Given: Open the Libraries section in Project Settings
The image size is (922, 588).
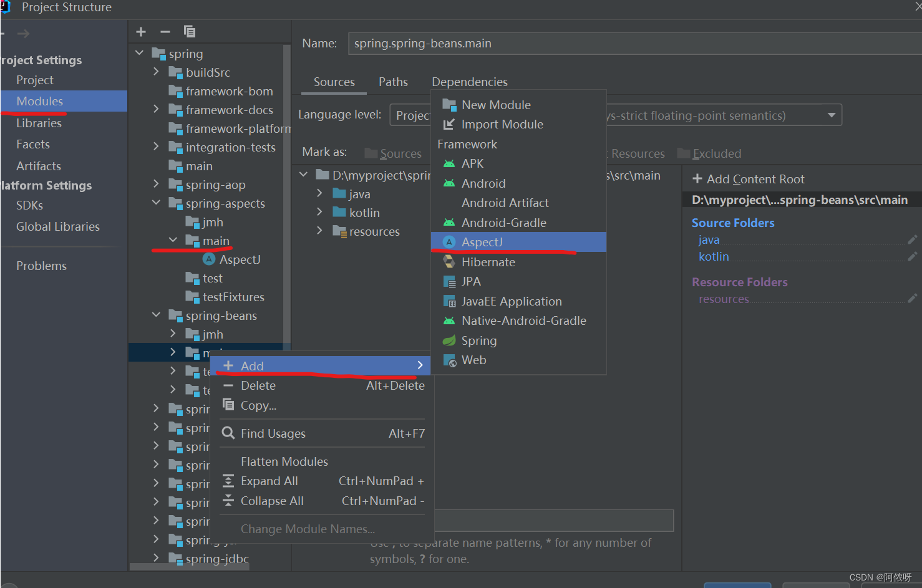Looking at the screenshot, I should [x=39, y=123].
